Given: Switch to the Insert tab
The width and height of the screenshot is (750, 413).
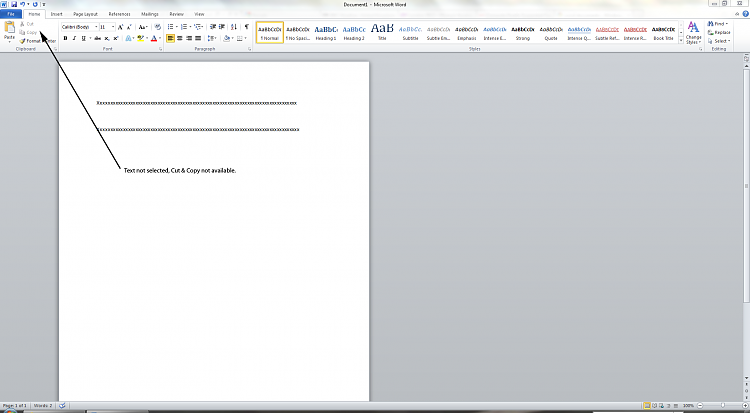Looking at the screenshot, I should coord(56,14).
